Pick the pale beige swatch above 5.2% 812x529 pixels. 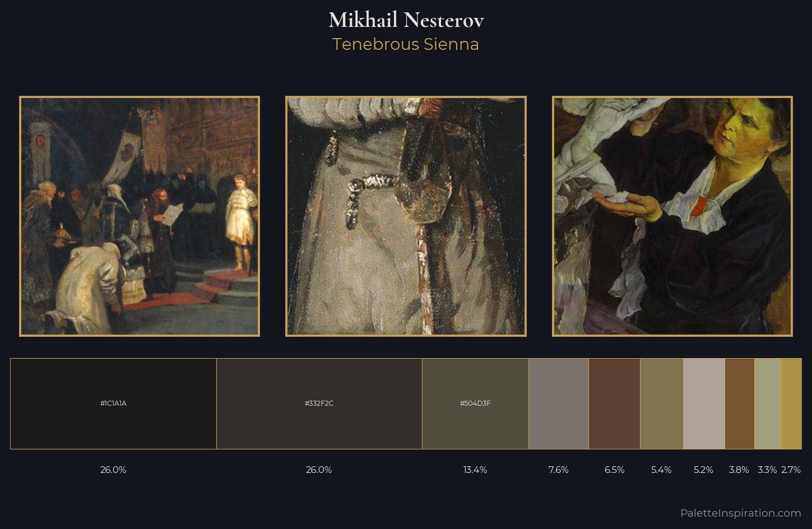[x=704, y=403]
